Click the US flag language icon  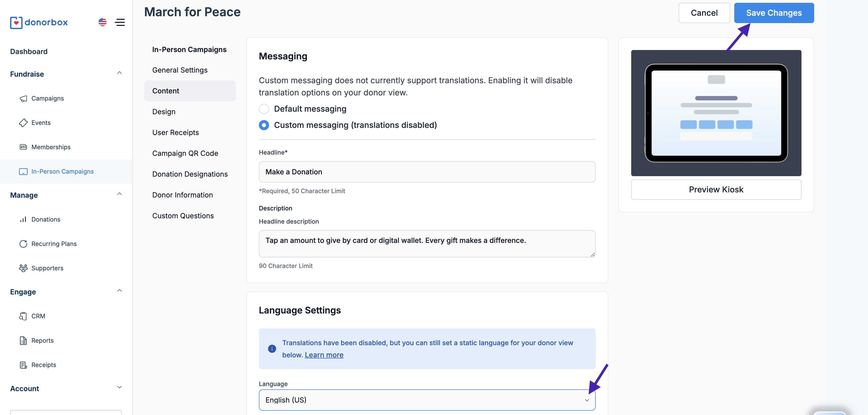point(103,22)
